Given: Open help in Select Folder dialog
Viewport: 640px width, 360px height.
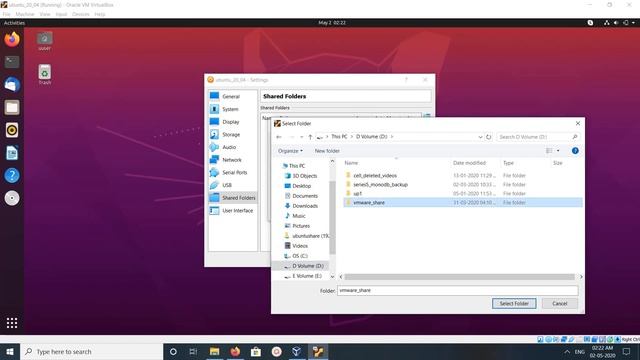Looking at the screenshot, I should (575, 151).
